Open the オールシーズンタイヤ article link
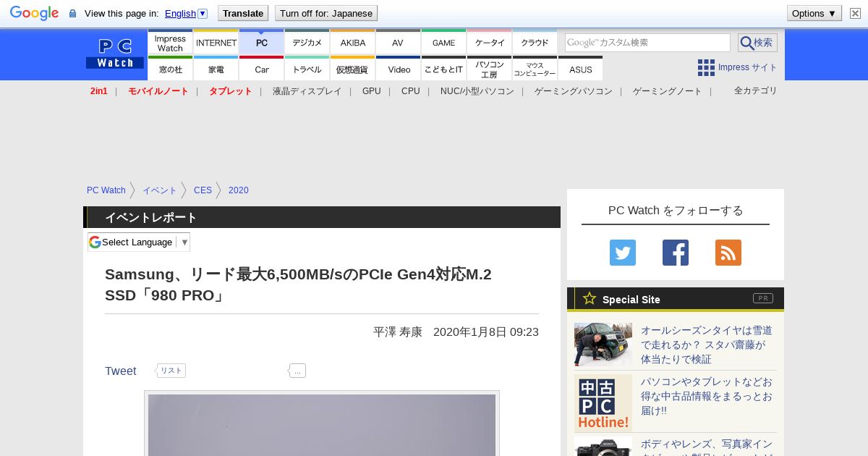This screenshot has width=868, height=456. [x=707, y=345]
